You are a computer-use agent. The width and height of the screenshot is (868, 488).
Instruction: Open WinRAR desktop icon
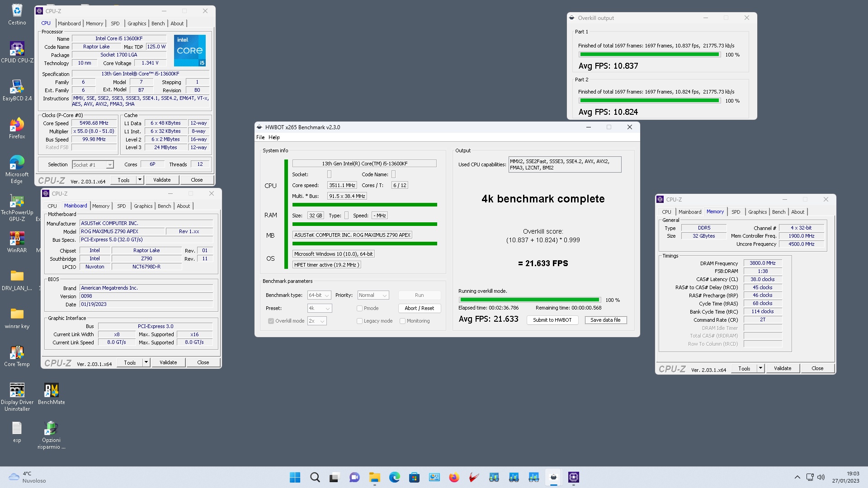(17, 242)
